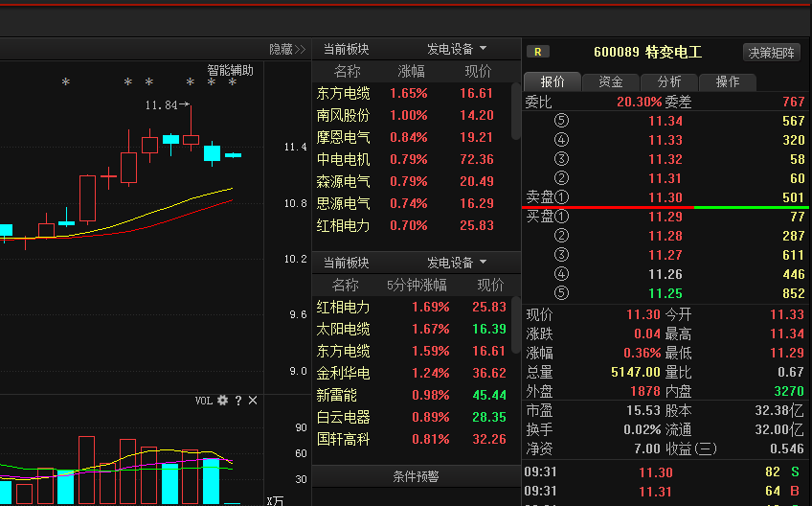812x506 pixels.
Task: Click 卖盘① price 11.30
Action: click(x=665, y=197)
